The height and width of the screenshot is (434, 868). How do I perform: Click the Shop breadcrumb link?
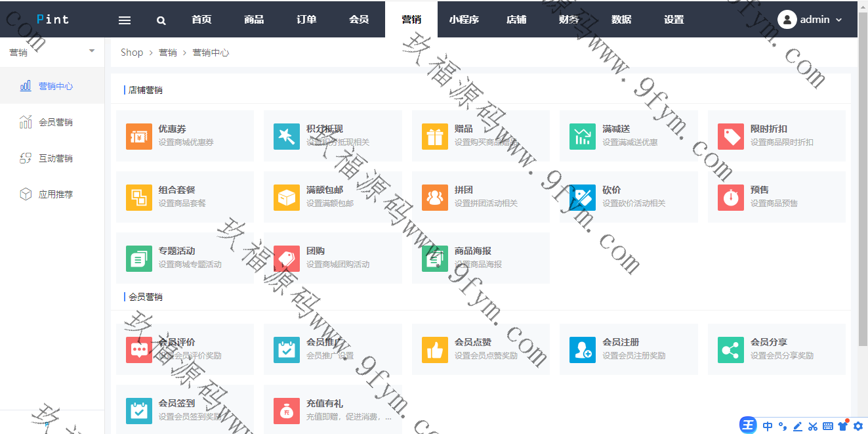[132, 52]
